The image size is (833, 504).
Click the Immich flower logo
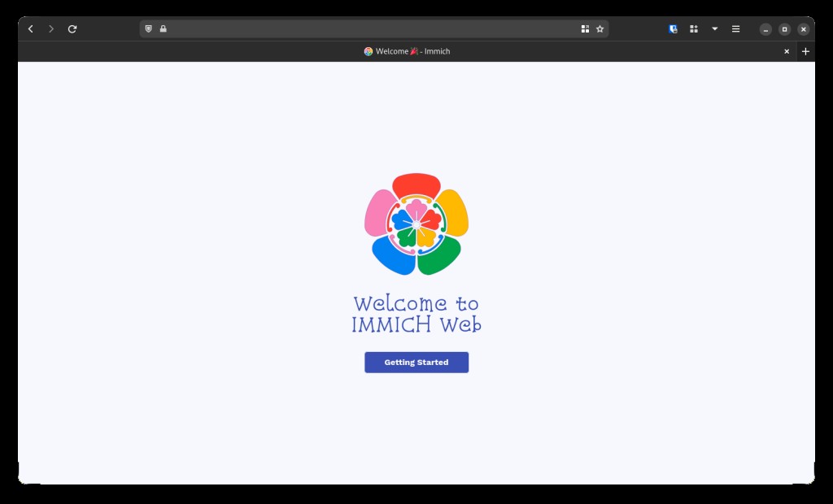(x=416, y=224)
